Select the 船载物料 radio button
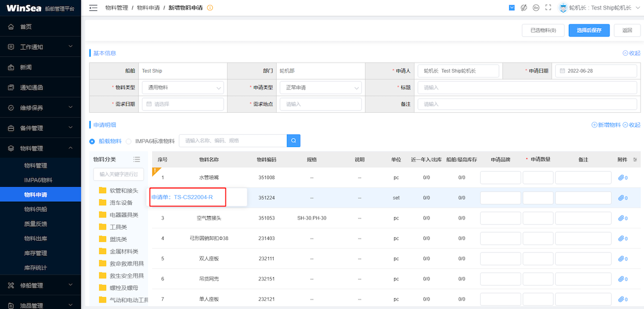The height and width of the screenshot is (309, 644). (x=92, y=141)
